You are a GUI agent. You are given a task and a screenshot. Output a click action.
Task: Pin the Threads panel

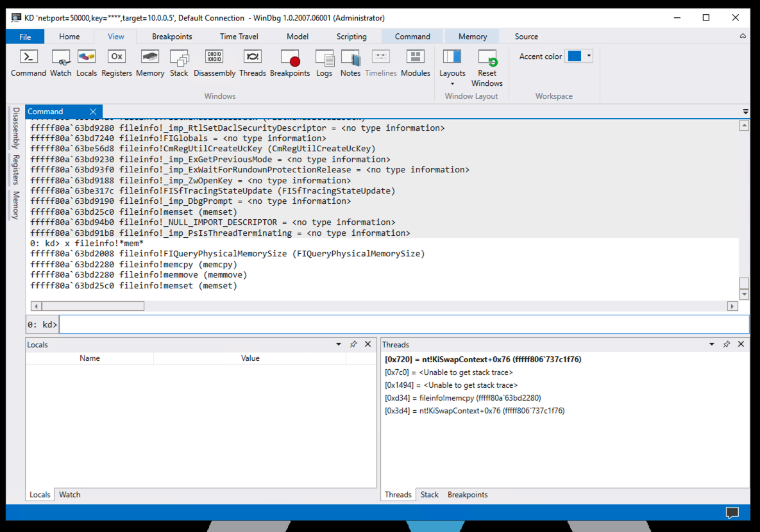[x=726, y=344]
